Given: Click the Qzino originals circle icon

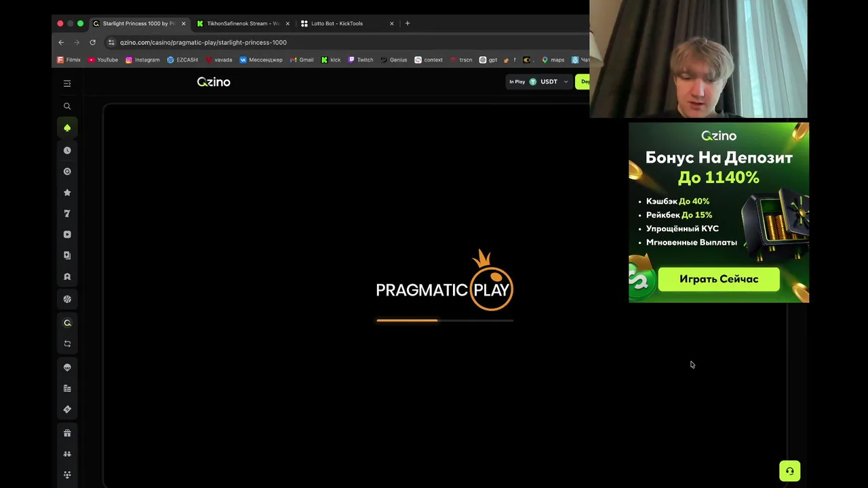Looking at the screenshot, I should (x=67, y=171).
